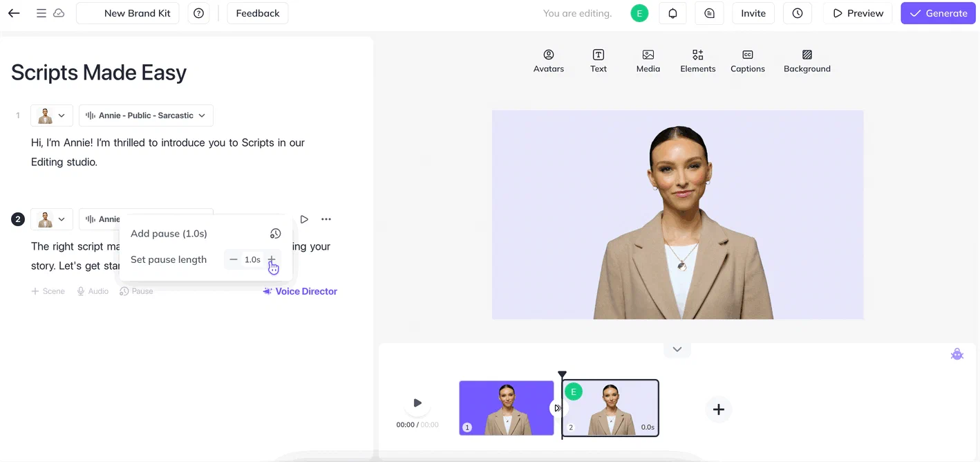The height and width of the screenshot is (462, 980).
Task: Collapse the timeline with the chevron
Action: [677, 349]
